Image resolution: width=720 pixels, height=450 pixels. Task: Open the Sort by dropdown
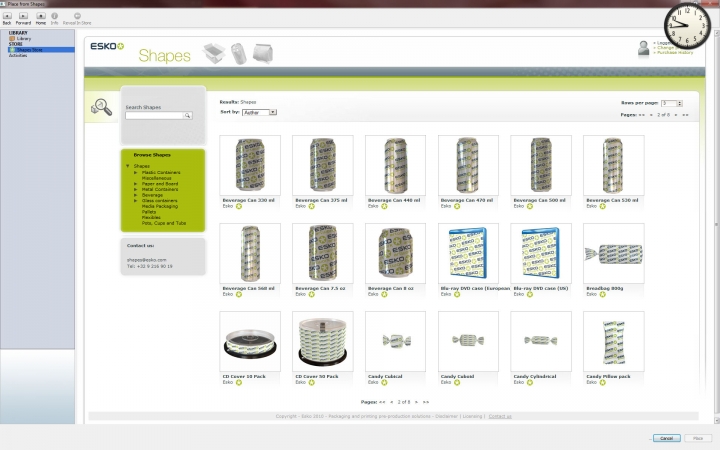[x=258, y=112]
